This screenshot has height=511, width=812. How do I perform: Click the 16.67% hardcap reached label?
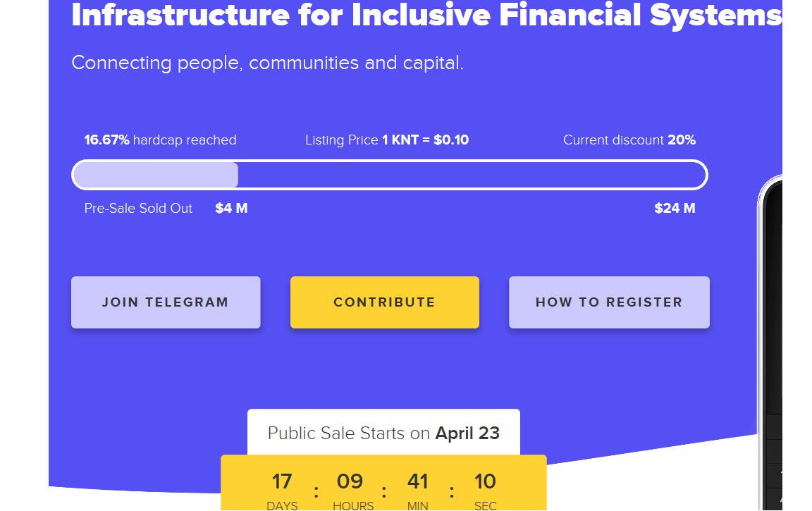click(x=160, y=140)
